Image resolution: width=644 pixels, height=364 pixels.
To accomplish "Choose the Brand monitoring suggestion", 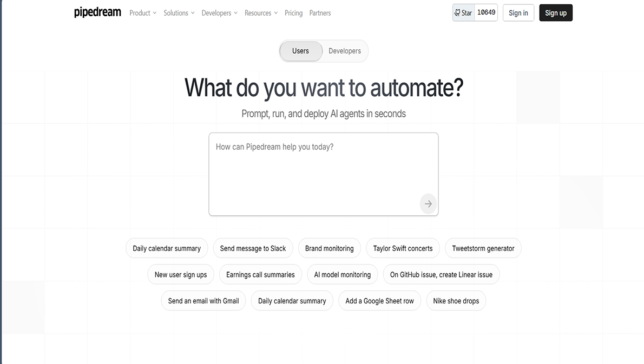I will 330,248.
